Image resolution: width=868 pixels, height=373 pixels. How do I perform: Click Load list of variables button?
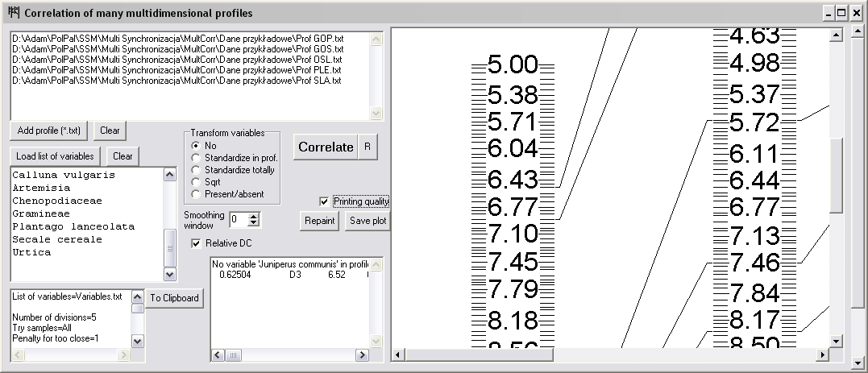tap(56, 155)
